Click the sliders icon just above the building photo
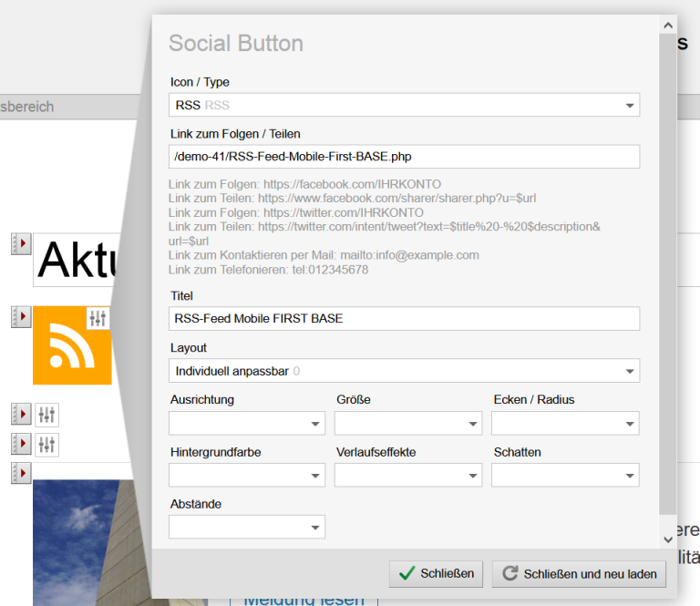This screenshot has width=700, height=606. [x=46, y=444]
